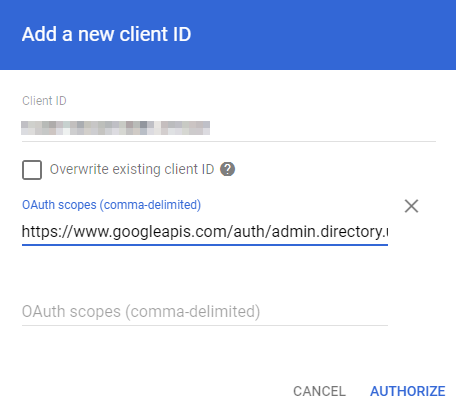456x414 pixels.
Task: Click the AUTHORIZE button
Action: coord(408,391)
